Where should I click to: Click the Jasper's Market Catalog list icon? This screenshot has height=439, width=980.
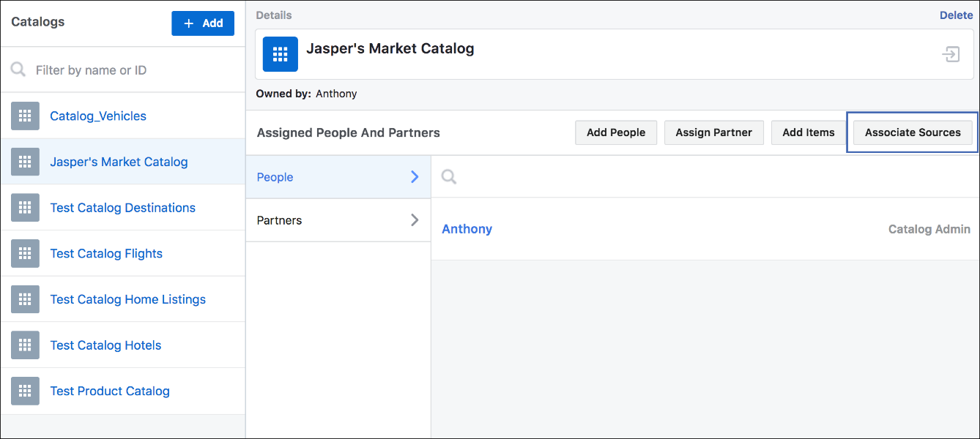point(25,162)
